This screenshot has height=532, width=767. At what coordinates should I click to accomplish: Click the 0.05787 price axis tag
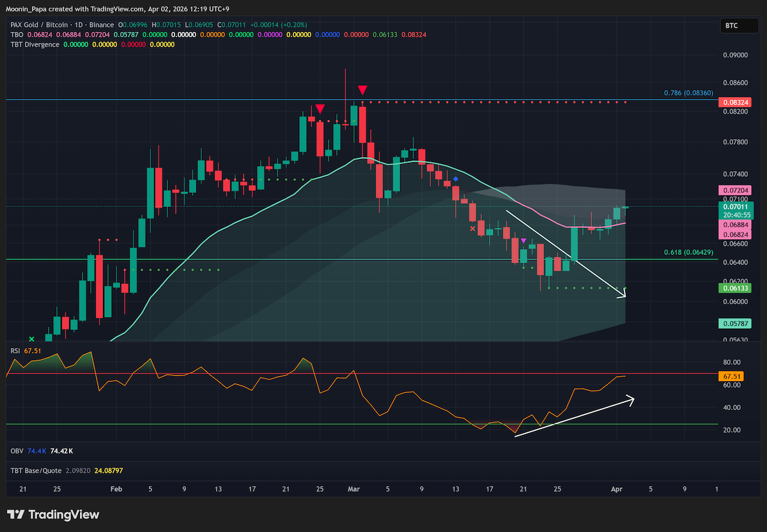pos(734,324)
